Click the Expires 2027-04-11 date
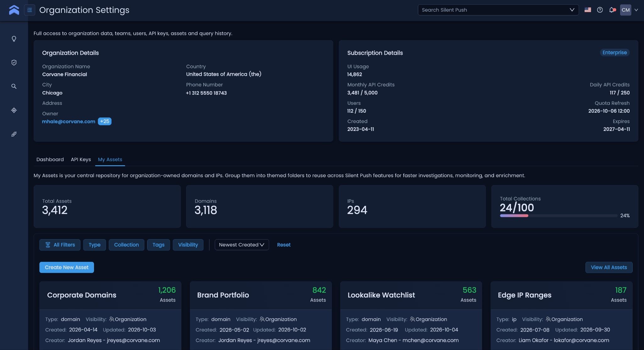The width and height of the screenshot is (644, 350). coord(616,129)
